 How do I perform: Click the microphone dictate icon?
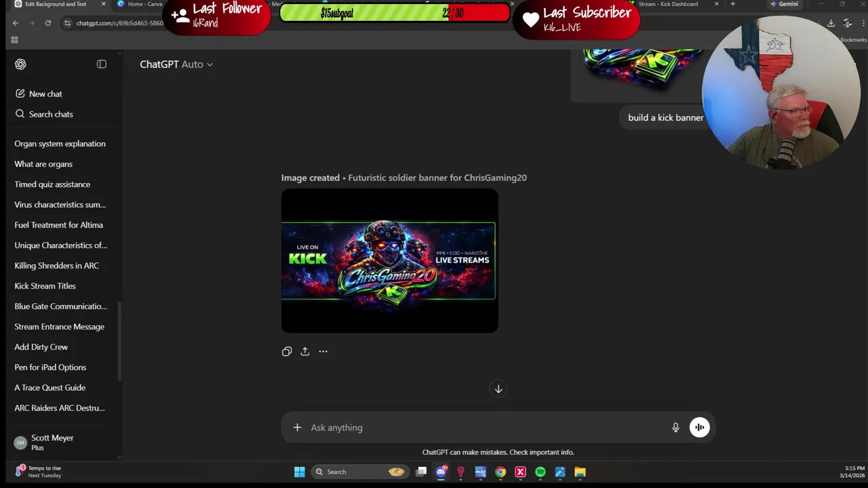point(675,428)
